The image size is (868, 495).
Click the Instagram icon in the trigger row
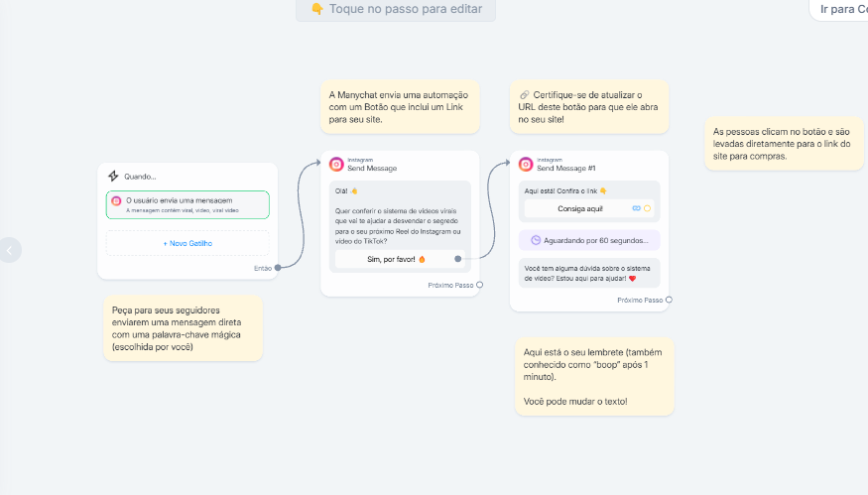[117, 201]
